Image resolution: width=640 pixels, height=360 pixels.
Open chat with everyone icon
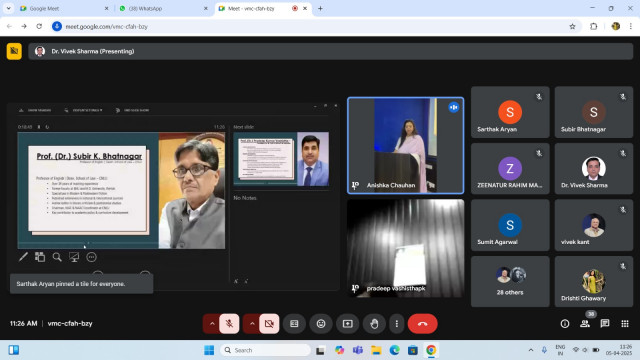click(x=605, y=324)
